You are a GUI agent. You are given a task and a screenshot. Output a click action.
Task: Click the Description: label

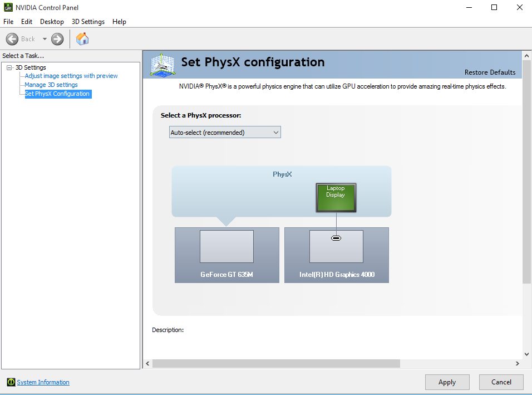[x=168, y=330]
